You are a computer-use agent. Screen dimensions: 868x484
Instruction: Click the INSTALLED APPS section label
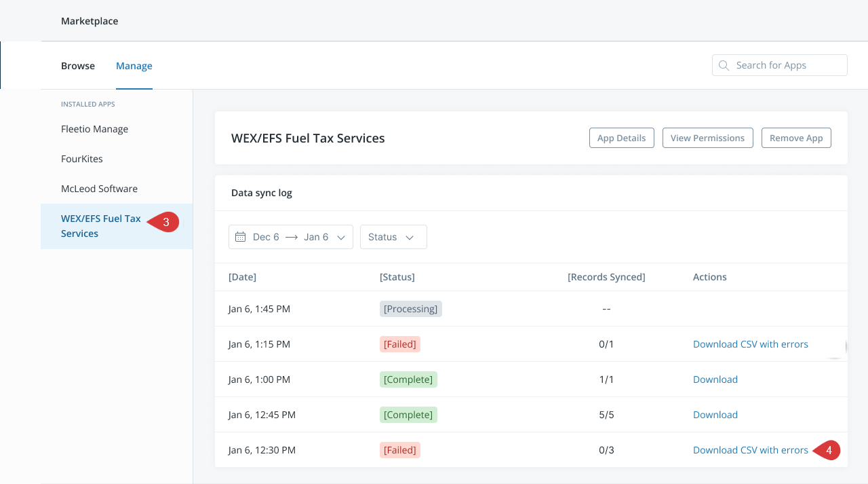click(88, 104)
